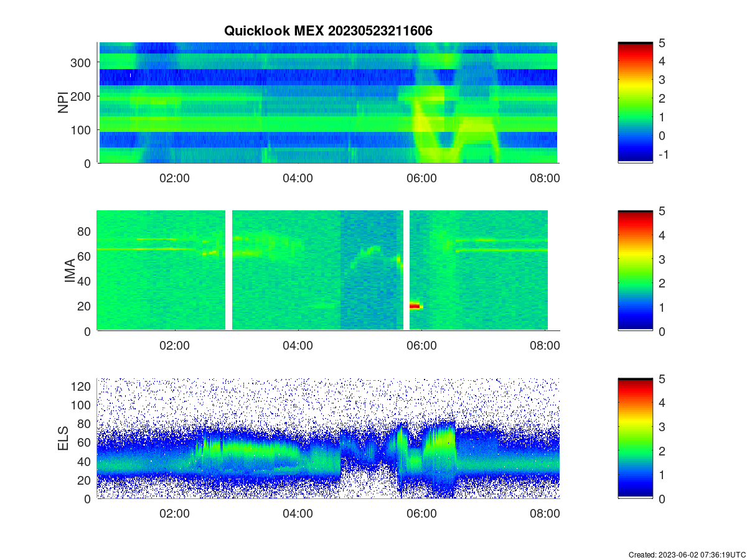Screen dimensions: 747x560
Task: Click the 06:00 tick under ELS plot
Action: 421,514
